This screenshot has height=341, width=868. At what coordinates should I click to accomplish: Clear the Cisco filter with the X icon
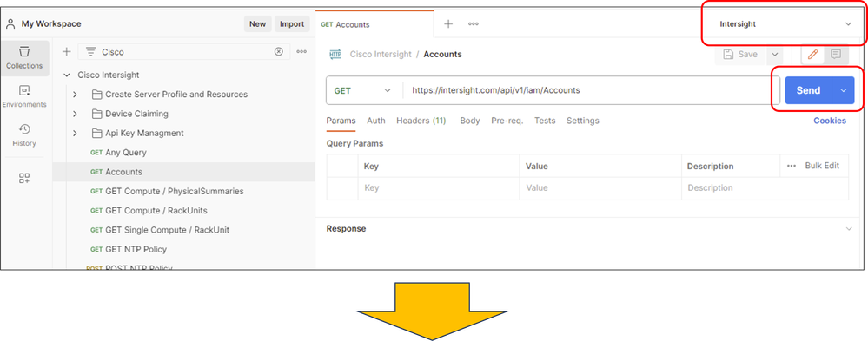(279, 51)
